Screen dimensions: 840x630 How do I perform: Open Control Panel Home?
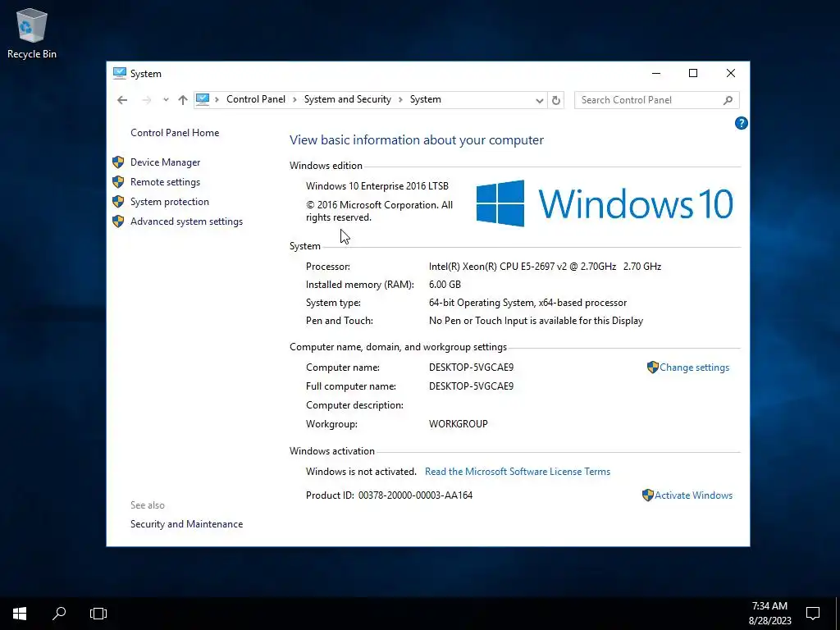pyautogui.click(x=175, y=133)
